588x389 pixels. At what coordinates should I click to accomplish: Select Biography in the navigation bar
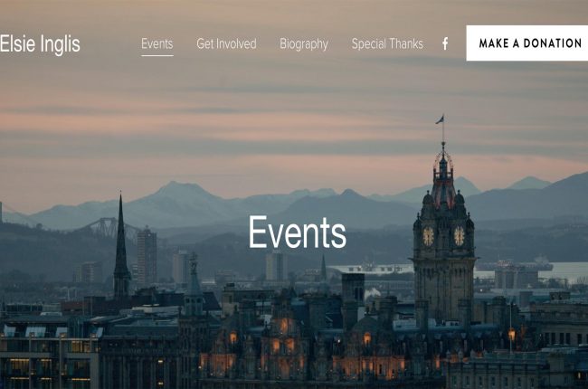[304, 44]
